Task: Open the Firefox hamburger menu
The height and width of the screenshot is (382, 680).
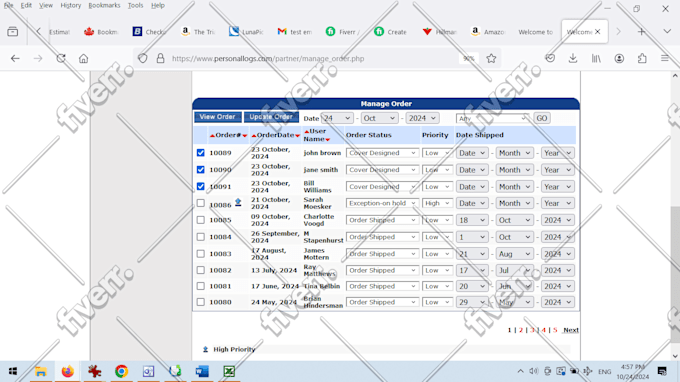Action: pyautogui.click(x=665, y=59)
